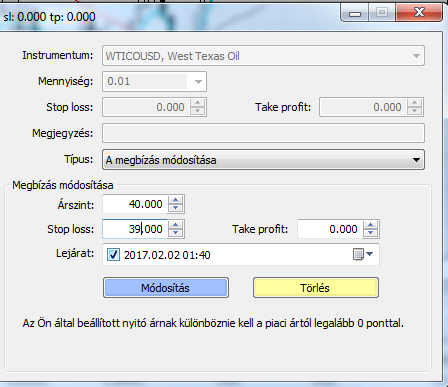Viewport: 448px width, 387px height.
Task: Click the Instrumentum label
Action: pyautogui.click(x=58, y=55)
